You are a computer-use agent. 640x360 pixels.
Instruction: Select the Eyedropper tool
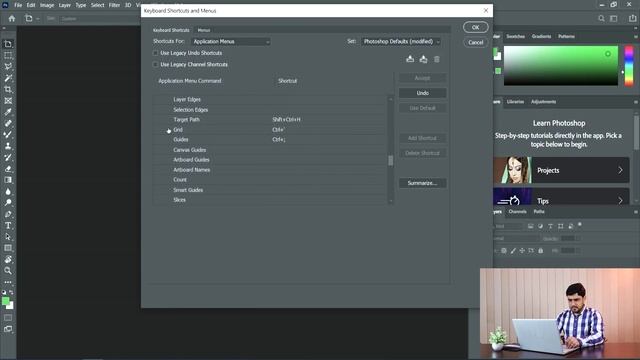8,112
